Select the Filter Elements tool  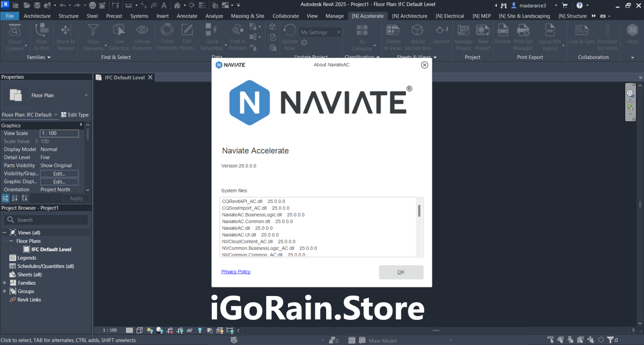[x=93, y=37]
